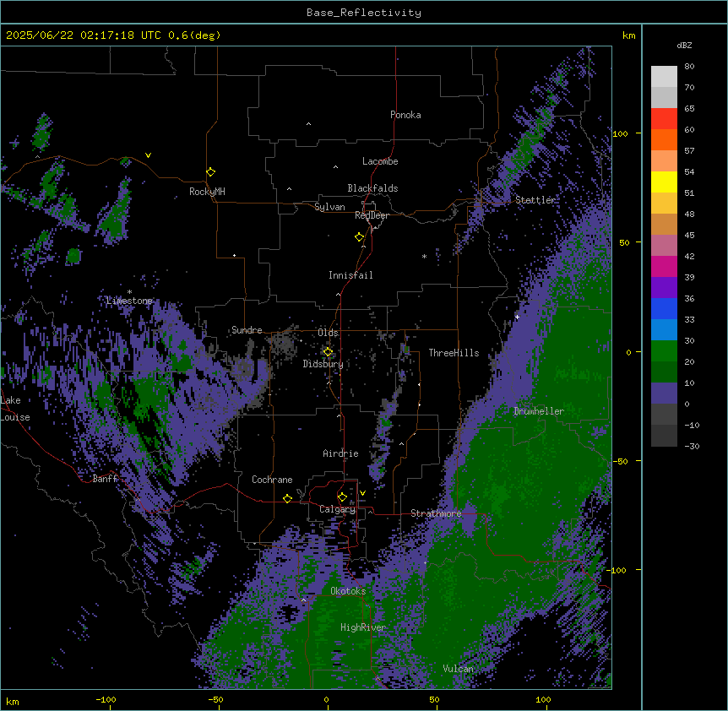This screenshot has height=711, width=728.
Task: Click the Blackfalds city label
Action: 372,188
